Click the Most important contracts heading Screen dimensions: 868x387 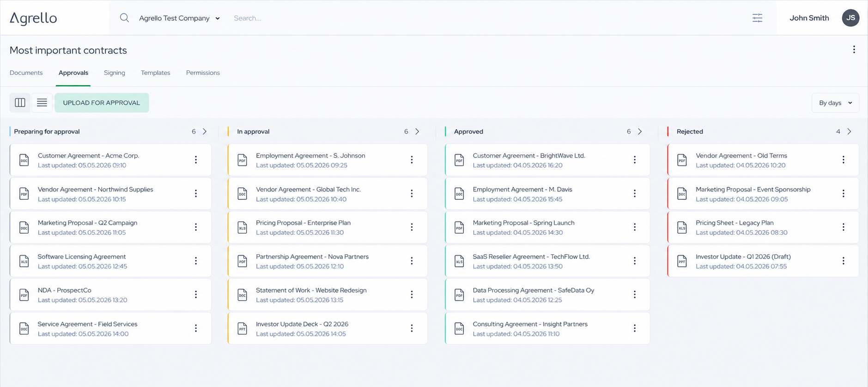[68, 50]
